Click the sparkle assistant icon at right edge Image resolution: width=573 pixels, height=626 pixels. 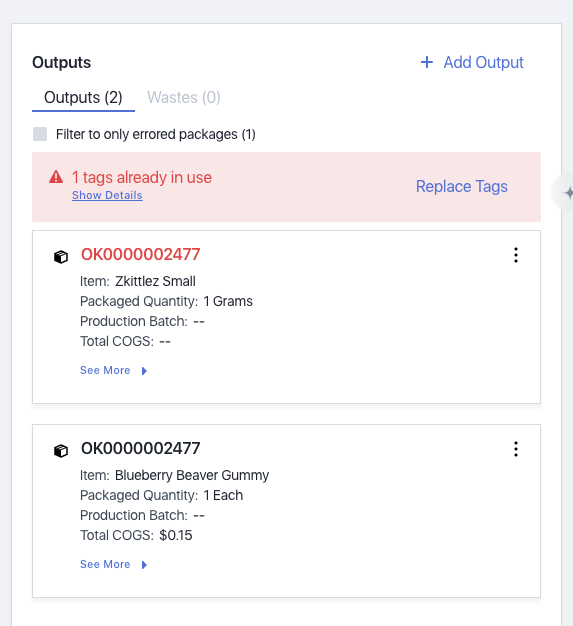point(567,193)
